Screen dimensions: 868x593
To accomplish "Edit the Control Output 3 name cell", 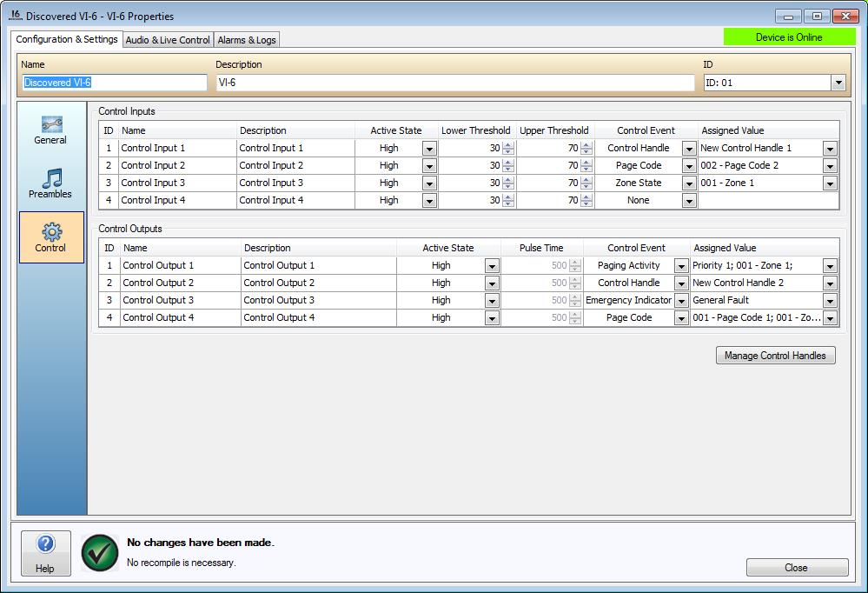I will pos(181,300).
